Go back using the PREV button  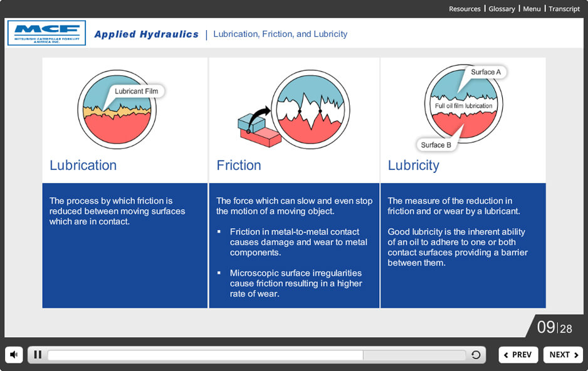tap(518, 355)
